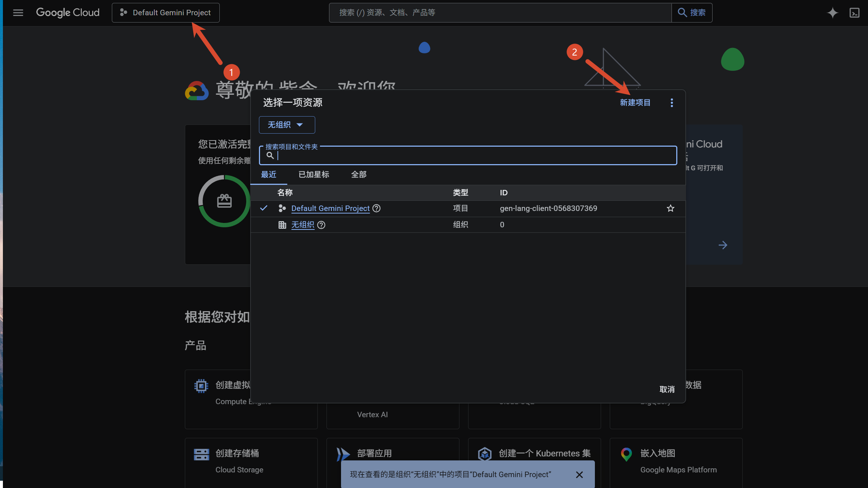Screen dimensions: 868x488
Task: Click the Google Cloud rainbow welcome logo
Action: (197, 90)
